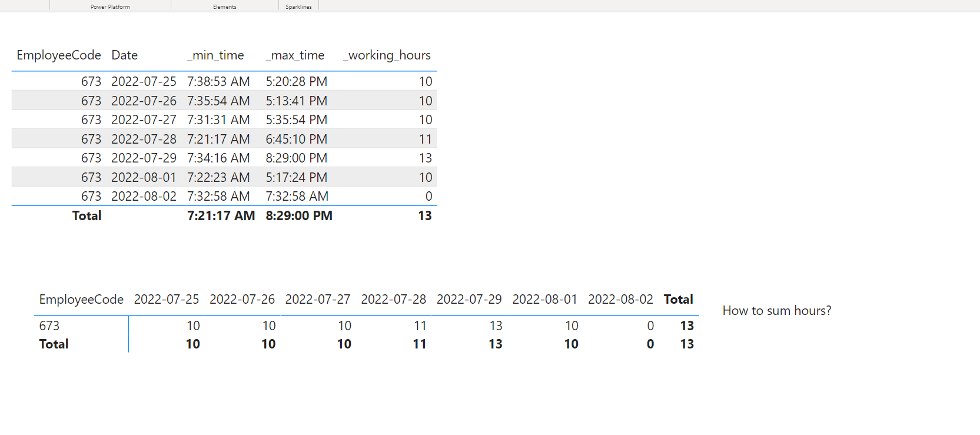Select the "How to sum hours?" text box

777,310
